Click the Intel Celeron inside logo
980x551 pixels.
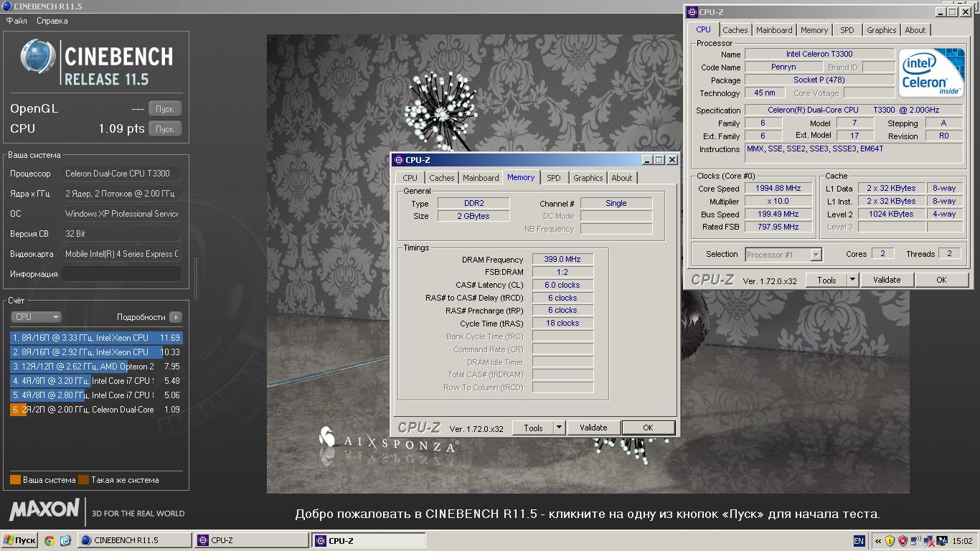931,74
